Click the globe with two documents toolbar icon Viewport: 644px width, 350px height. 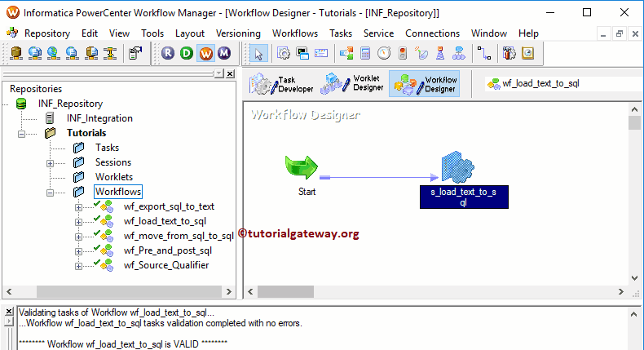tap(35, 54)
